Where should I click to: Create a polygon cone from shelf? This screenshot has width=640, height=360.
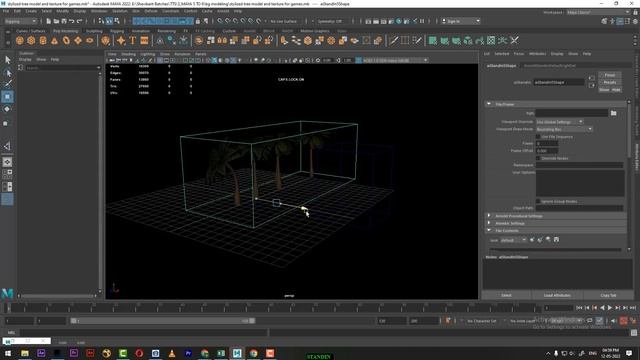(54, 40)
